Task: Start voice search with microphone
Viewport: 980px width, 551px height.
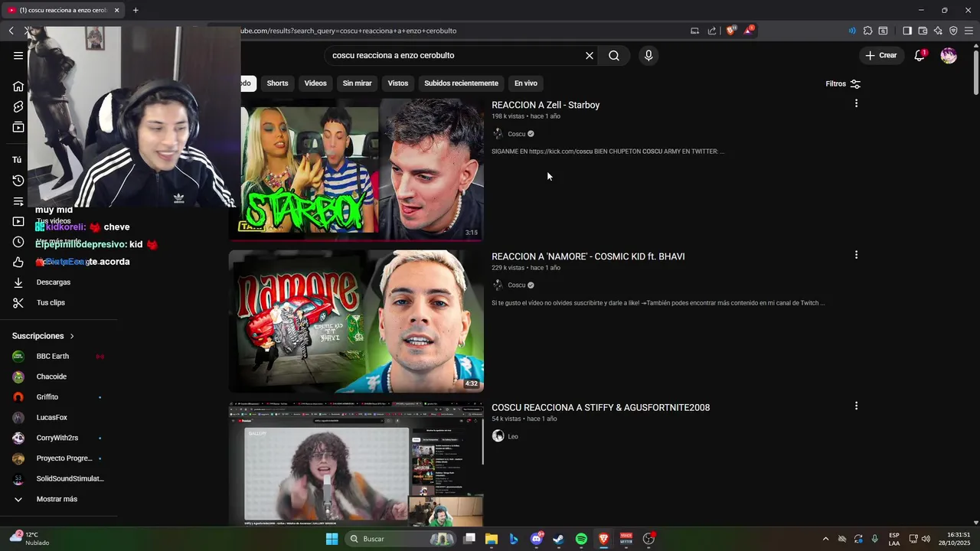Action: pyautogui.click(x=648, y=55)
